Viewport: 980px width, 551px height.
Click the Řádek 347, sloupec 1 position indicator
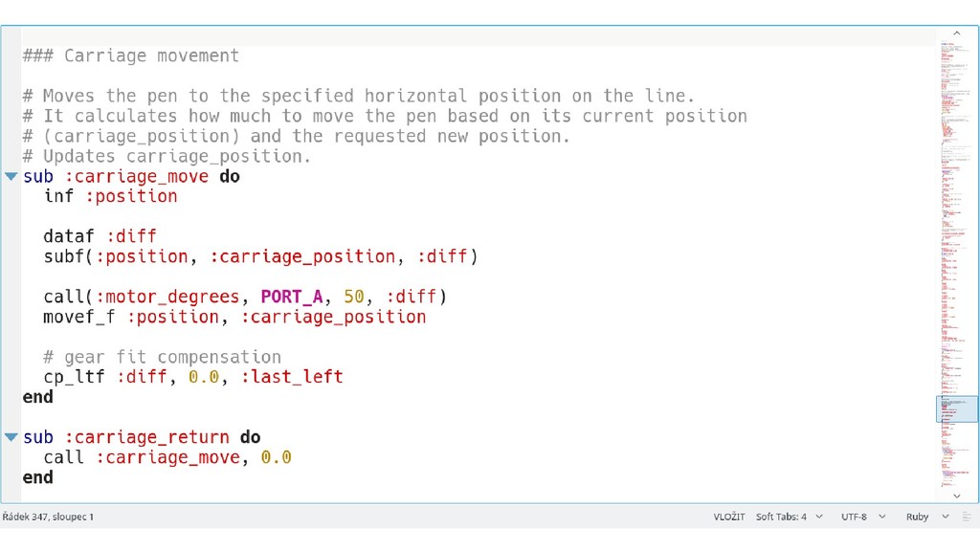pos(48,517)
